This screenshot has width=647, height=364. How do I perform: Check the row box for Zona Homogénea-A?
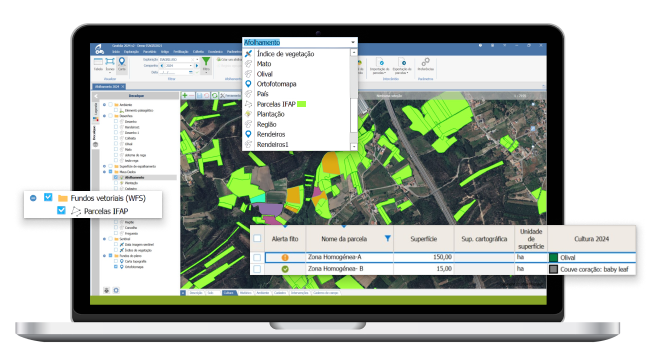click(257, 258)
